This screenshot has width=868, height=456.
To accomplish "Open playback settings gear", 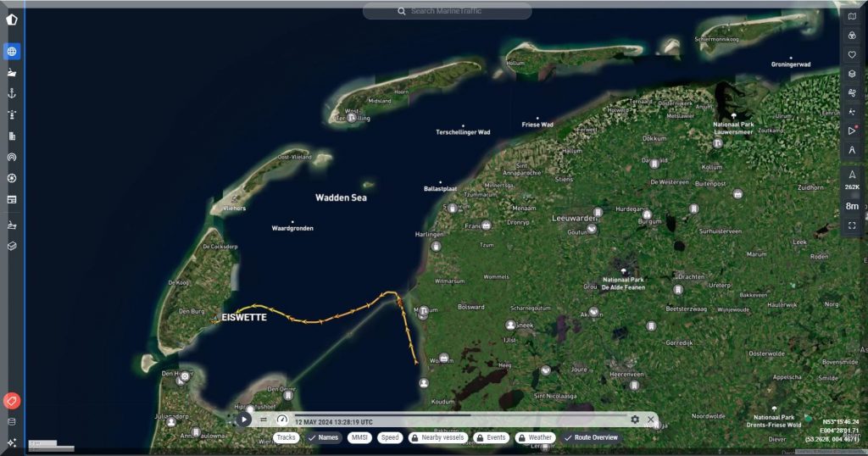I will pyautogui.click(x=635, y=420).
